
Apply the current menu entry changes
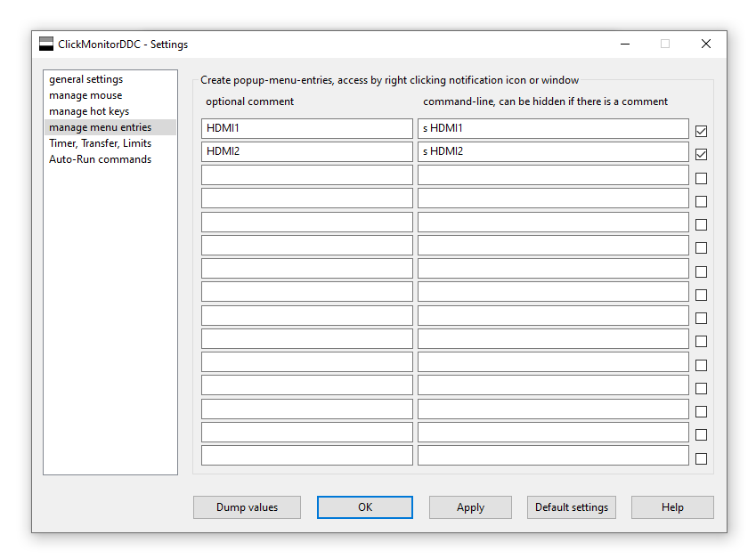470,507
